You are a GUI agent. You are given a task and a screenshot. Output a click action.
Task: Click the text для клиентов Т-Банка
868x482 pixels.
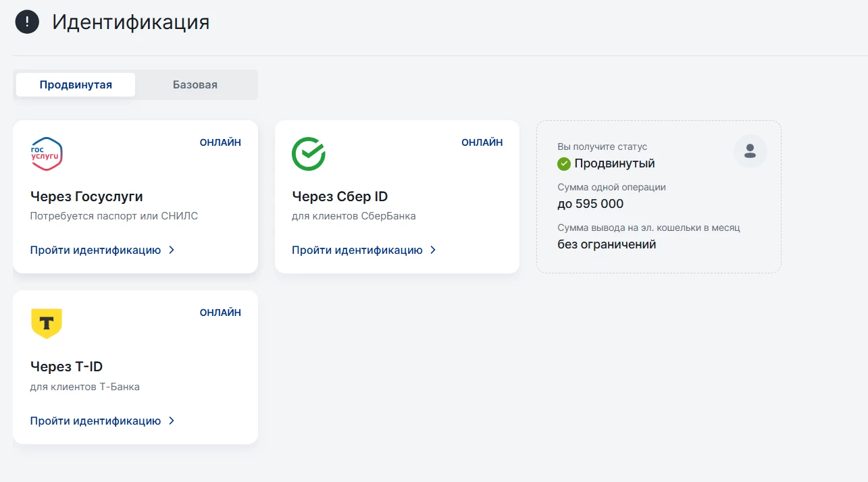[x=85, y=387]
